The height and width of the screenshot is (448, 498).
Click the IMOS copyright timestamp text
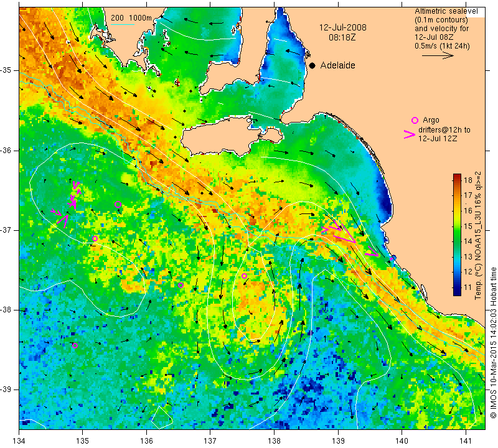click(x=493, y=343)
